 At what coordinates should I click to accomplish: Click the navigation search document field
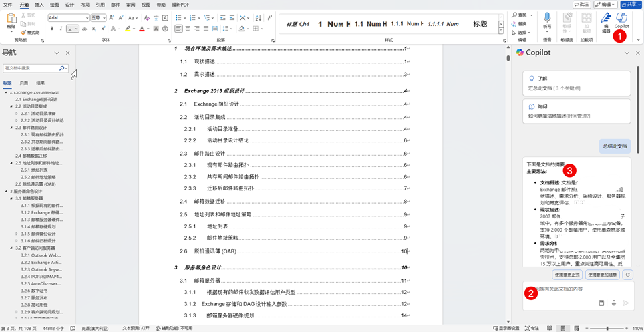(31, 68)
